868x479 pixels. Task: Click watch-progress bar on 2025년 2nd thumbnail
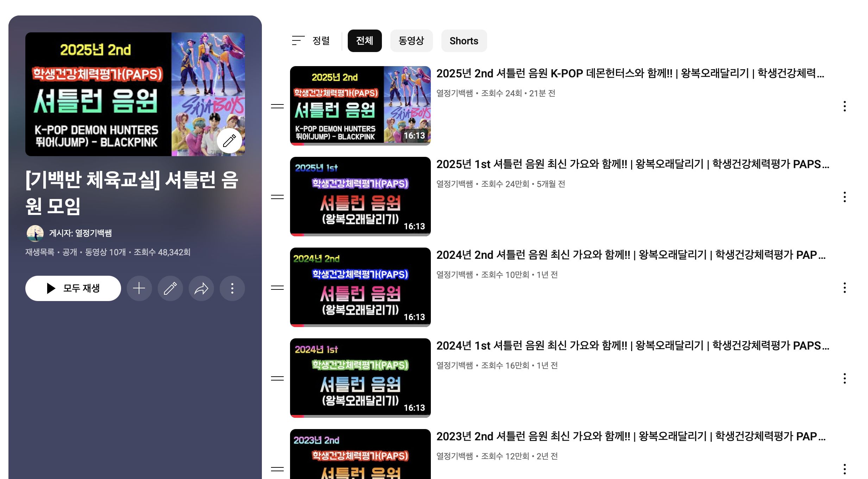coord(360,144)
